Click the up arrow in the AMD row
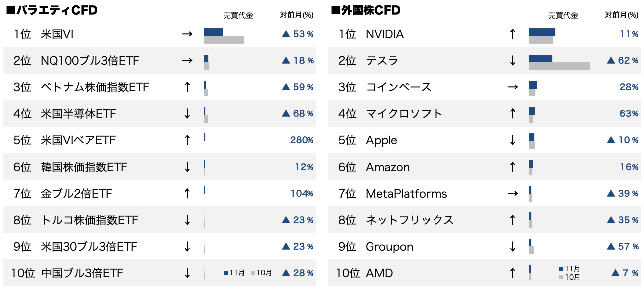Image resolution: width=644 pixels, height=291 pixels. (x=512, y=273)
